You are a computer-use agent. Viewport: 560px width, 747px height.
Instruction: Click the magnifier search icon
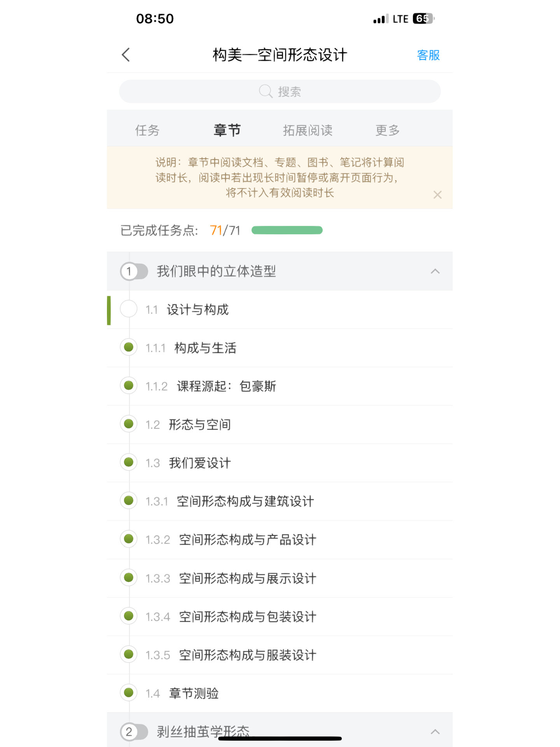[x=266, y=91]
